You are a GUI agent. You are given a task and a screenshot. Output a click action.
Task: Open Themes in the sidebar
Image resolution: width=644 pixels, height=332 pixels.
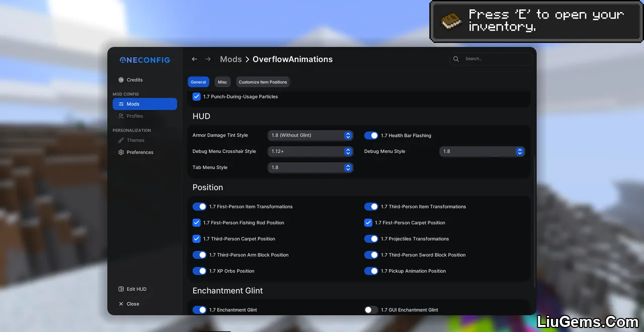(145, 140)
